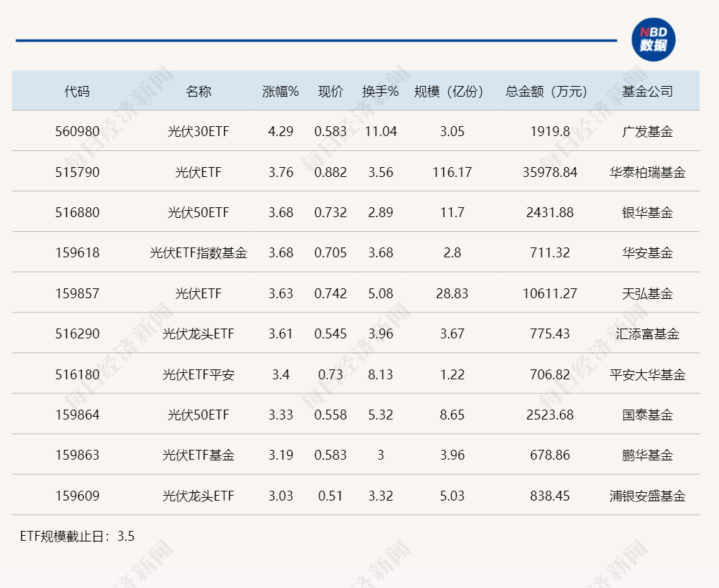Select fund company 鹏华基金
This screenshot has height=588, width=719.
point(648,455)
